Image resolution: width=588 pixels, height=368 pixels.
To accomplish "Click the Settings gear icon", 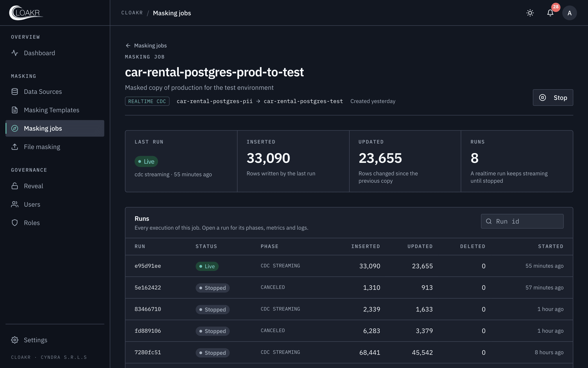I will pyautogui.click(x=15, y=340).
